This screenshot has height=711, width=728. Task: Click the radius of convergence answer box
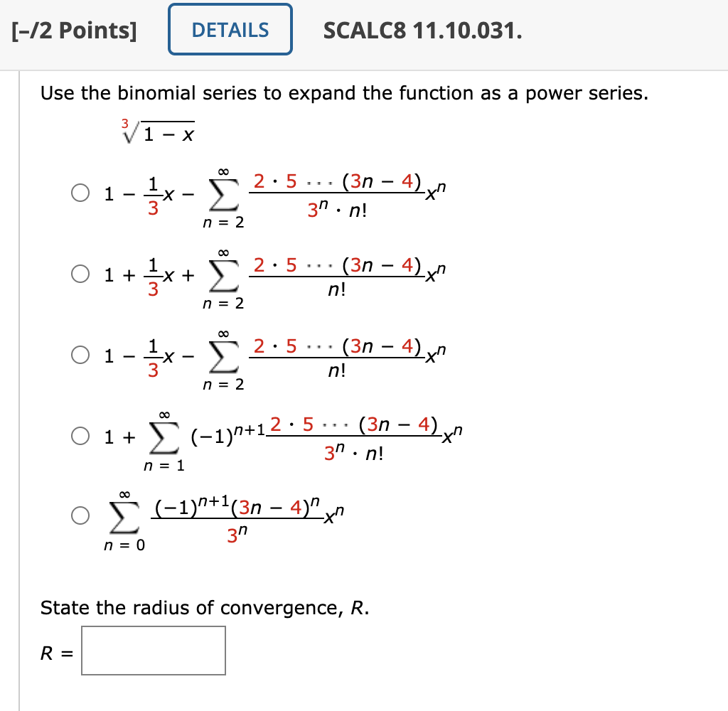pyautogui.click(x=153, y=650)
